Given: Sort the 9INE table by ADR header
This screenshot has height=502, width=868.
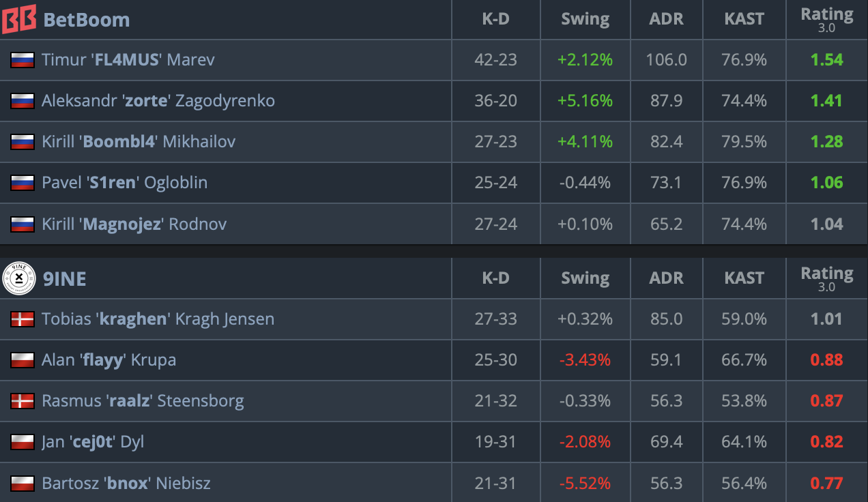Looking at the screenshot, I should coord(666,278).
